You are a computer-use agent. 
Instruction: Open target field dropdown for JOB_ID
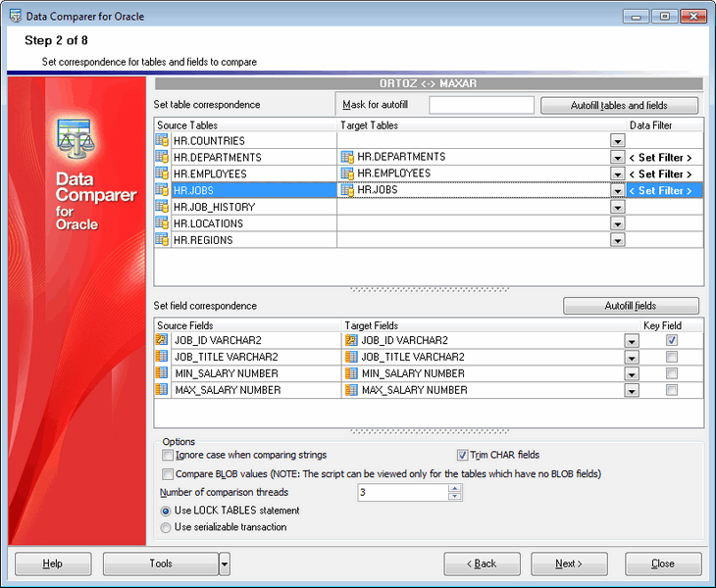[632, 341]
